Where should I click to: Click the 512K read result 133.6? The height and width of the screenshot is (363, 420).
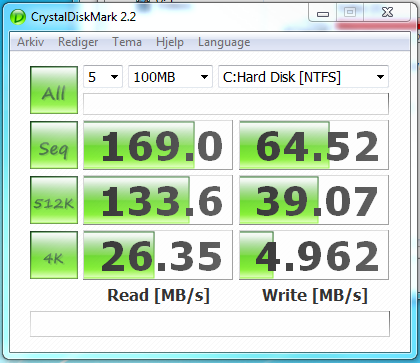[158, 200]
